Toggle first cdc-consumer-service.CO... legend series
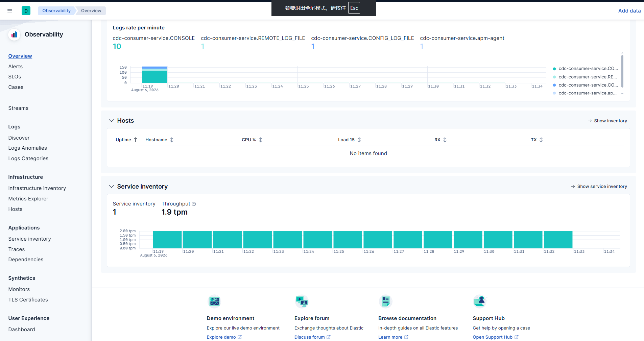Viewport: 644px width, 341px height. click(x=588, y=69)
